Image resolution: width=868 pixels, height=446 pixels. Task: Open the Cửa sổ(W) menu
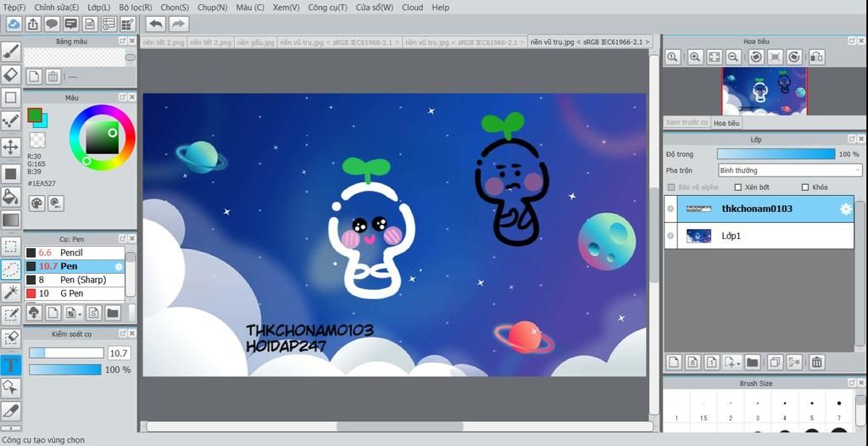tap(374, 7)
